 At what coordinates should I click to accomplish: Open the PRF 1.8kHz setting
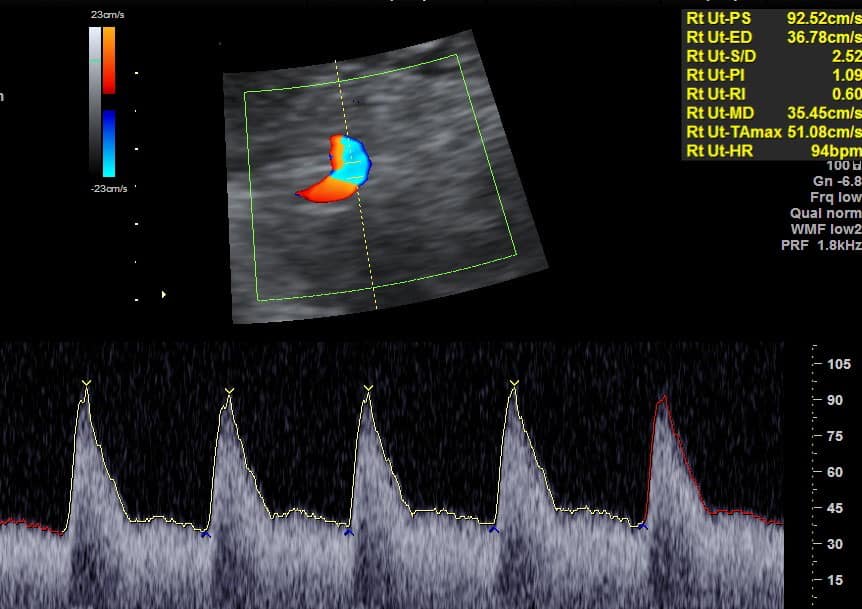(820, 245)
